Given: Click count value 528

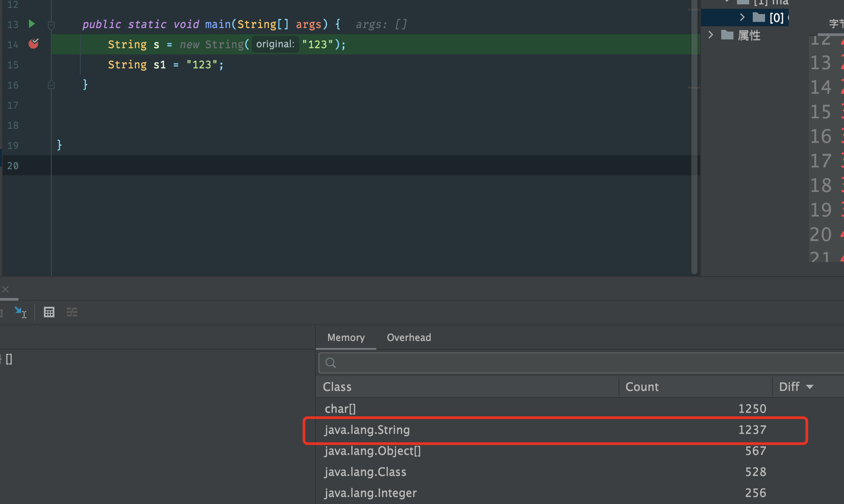Looking at the screenshot, I should pos(755,472).
